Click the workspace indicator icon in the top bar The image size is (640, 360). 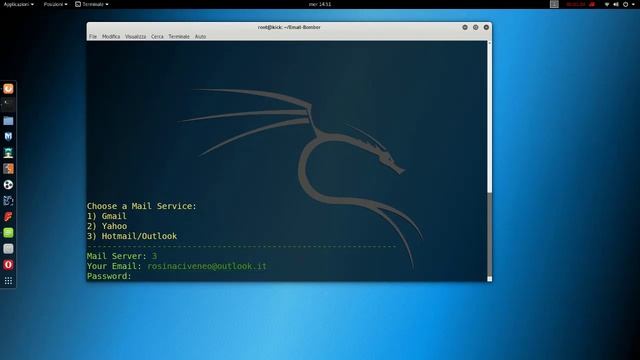[x=554, y=4]
